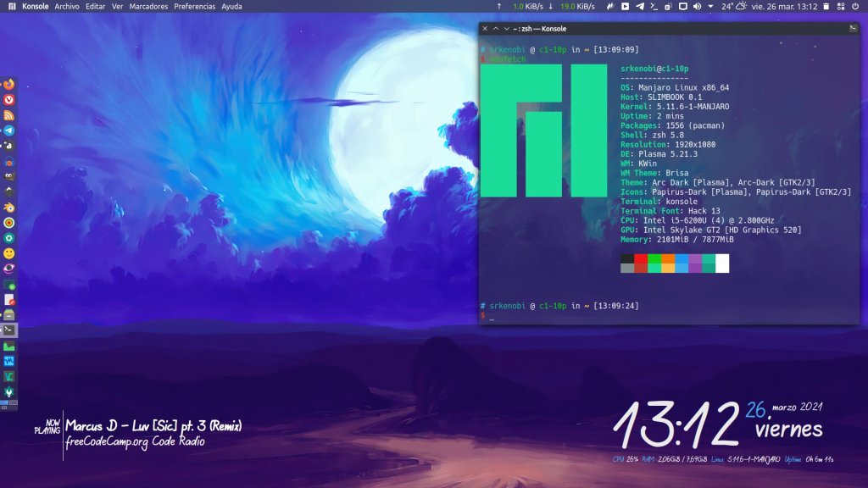Open the RSS feed reader in dock
This screenshot has width=868, height=488.
click(x=8, y=115)
